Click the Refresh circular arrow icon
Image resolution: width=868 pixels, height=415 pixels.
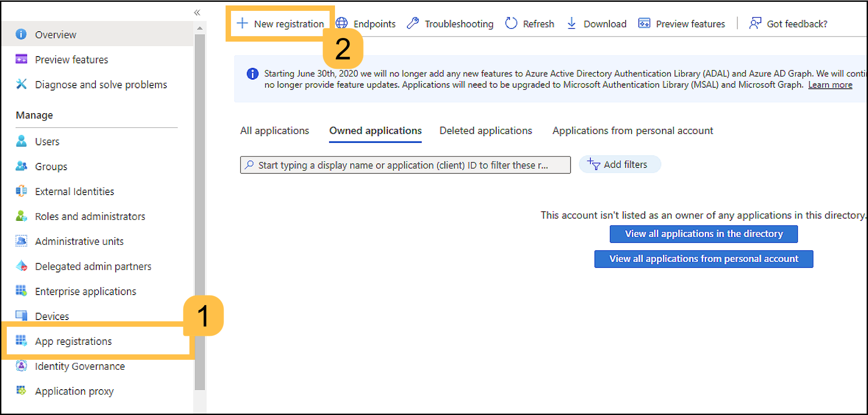point(511,24)
